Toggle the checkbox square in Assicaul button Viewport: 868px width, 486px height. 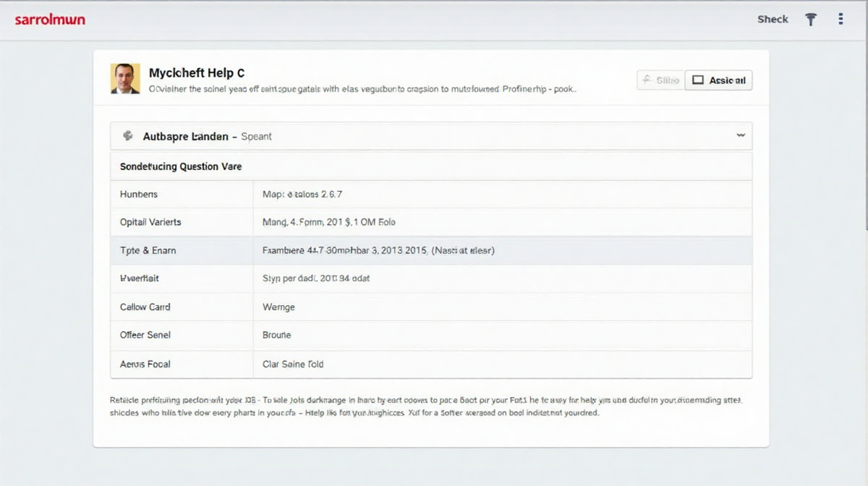[698, 80]
